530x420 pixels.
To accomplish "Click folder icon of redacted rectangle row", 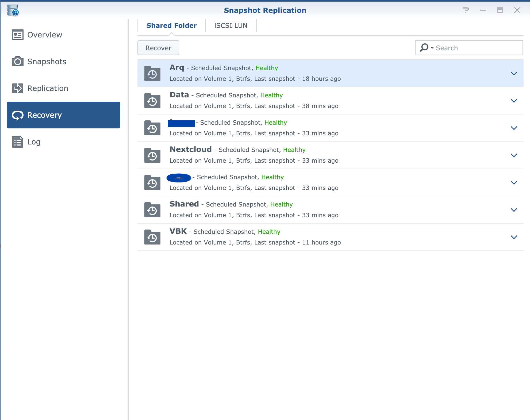I will point(152,128).
